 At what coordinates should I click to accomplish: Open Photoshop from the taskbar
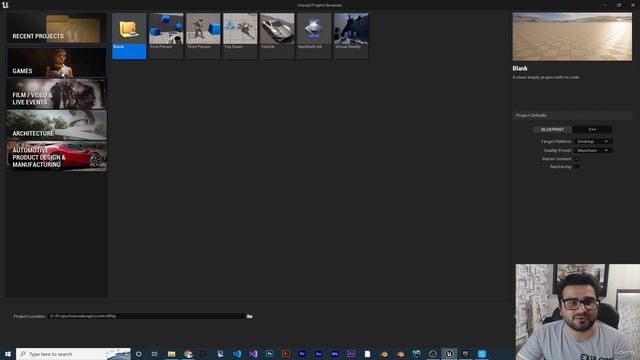(x=269, y=354)
